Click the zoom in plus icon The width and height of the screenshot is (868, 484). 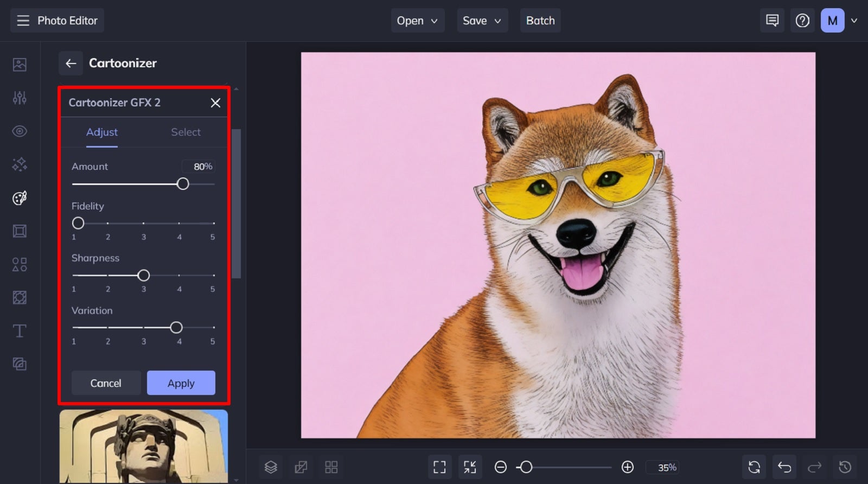(x=628, y=467)
